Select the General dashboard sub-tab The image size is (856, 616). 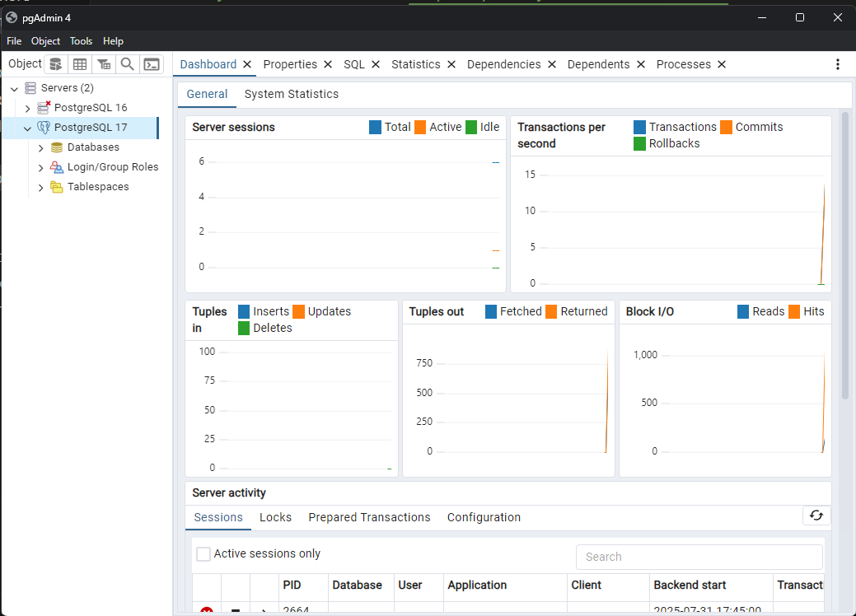coord(207,94)
